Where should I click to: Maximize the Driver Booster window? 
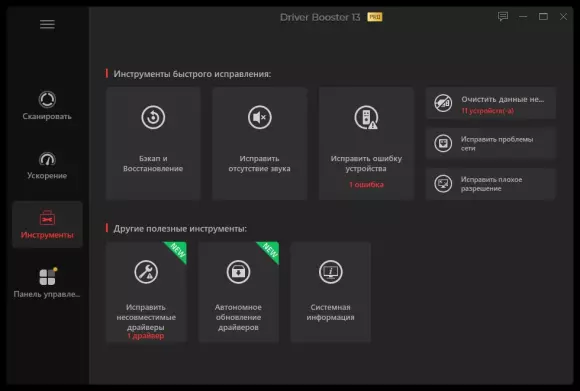[x=543, y=17]
